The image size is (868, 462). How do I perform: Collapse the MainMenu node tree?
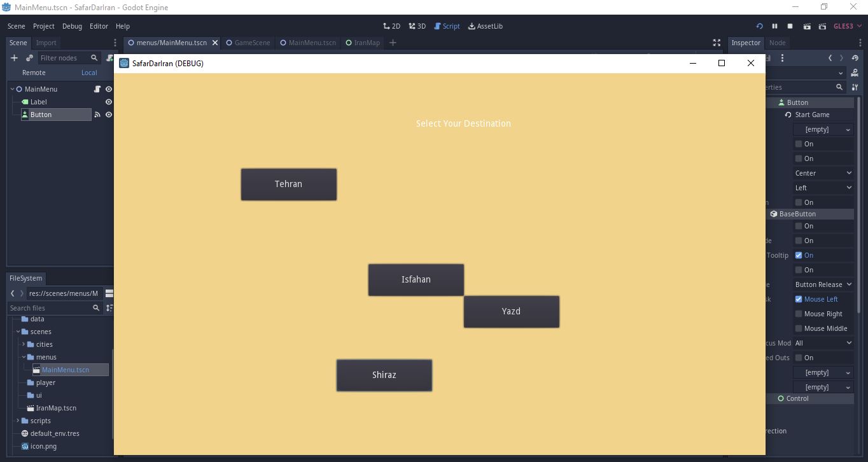click(12, 89)
